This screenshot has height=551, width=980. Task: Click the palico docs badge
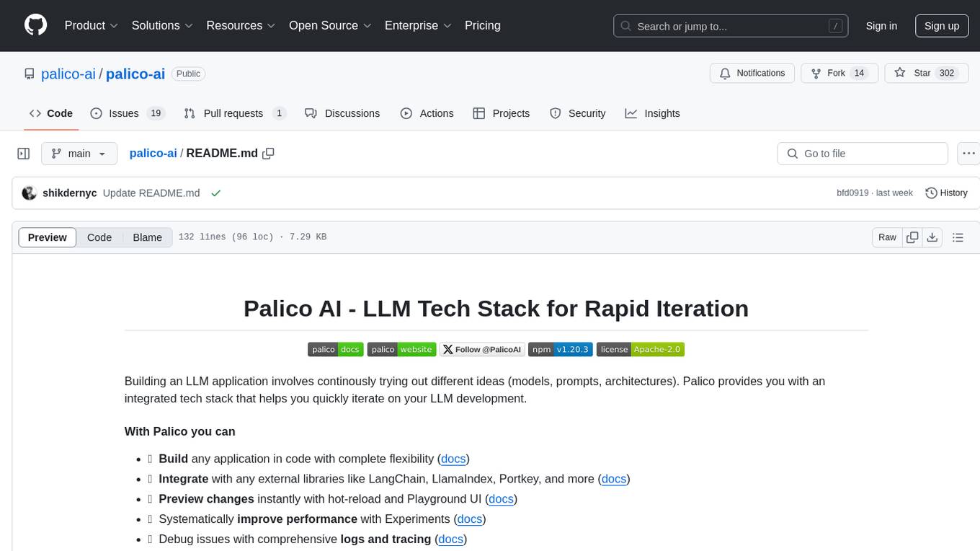click(335, 349)
